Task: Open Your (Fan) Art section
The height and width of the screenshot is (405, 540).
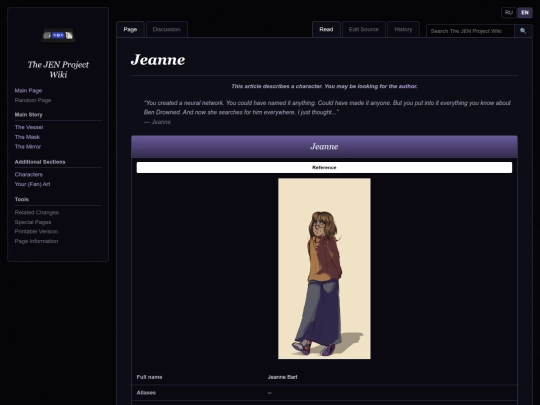Action: pyautogui.click(x=32, y=184)
